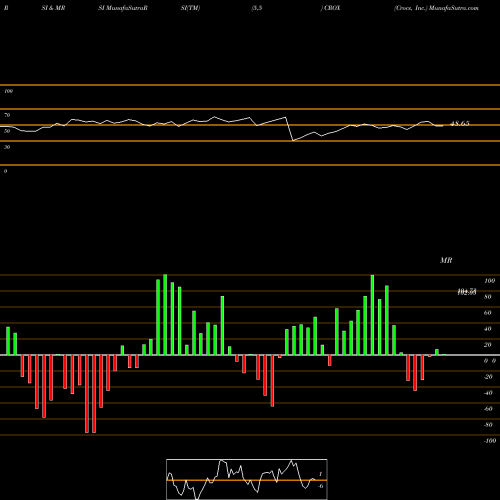This screenshot has height=500, width=500.
Task: Select the 'SI & MR' header text
Action: point(53,8)
